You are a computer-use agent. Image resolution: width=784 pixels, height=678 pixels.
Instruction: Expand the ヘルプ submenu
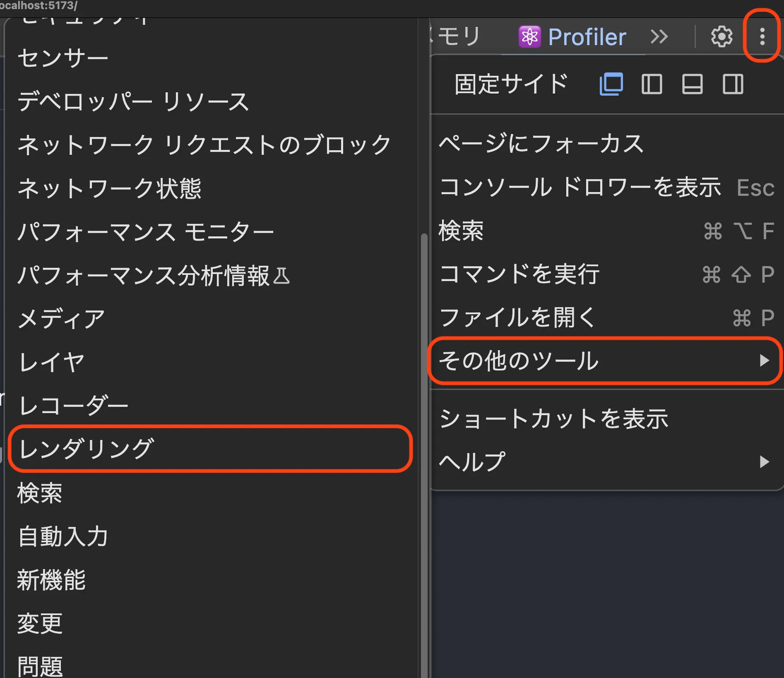pos(607,462)
